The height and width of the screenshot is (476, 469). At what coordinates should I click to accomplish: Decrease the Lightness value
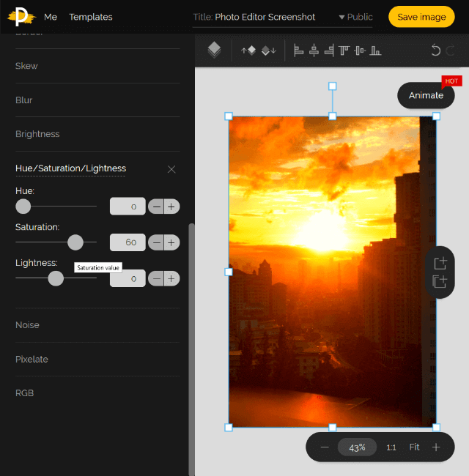pos(156,279)
